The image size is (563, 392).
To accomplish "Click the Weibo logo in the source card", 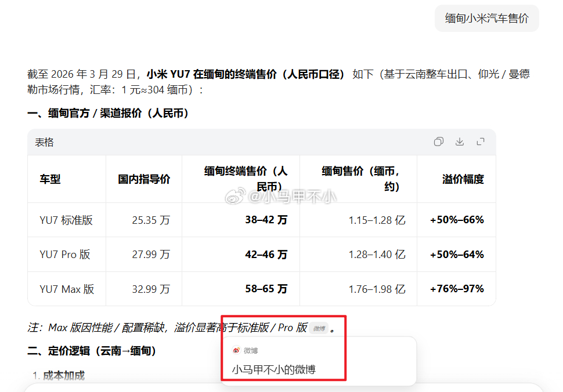I will pos(237,350).
